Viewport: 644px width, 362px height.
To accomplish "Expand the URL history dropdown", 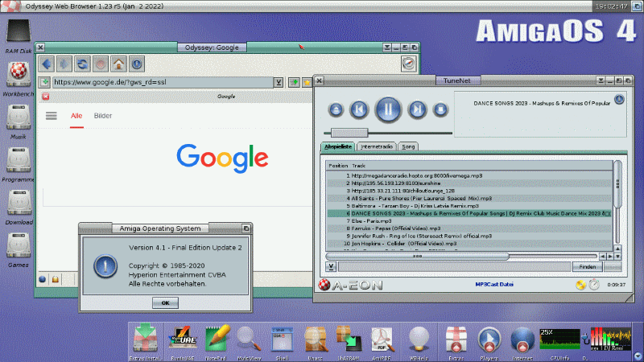I will point(279,82).
